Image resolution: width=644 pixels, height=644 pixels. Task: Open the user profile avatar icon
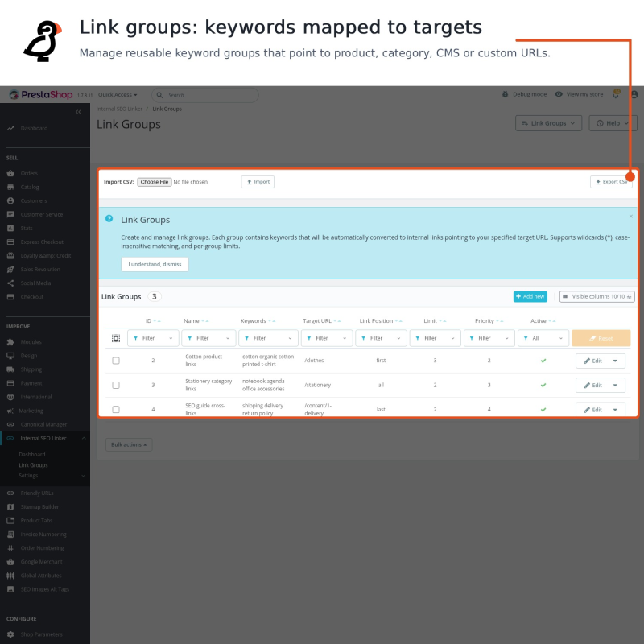click(634, 94)
